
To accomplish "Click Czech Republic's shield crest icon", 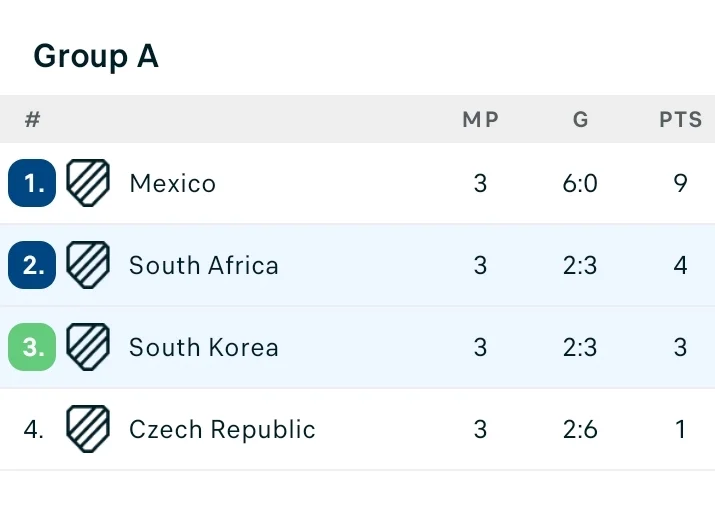I will pos(88,429).
